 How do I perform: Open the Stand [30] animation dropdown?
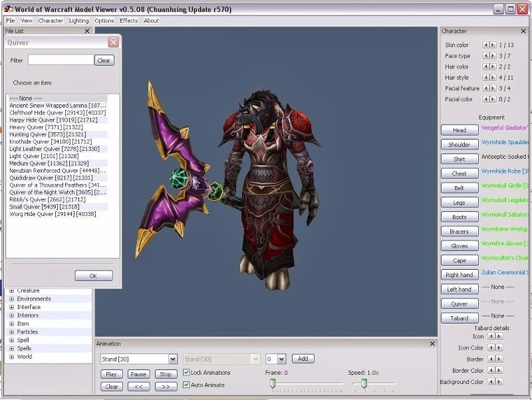click(173, 359)
